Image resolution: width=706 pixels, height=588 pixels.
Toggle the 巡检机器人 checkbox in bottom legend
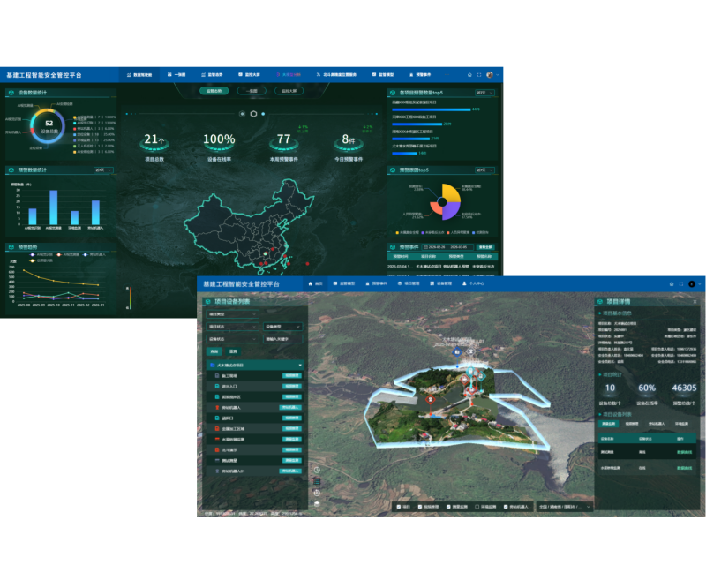pos(504,508)
